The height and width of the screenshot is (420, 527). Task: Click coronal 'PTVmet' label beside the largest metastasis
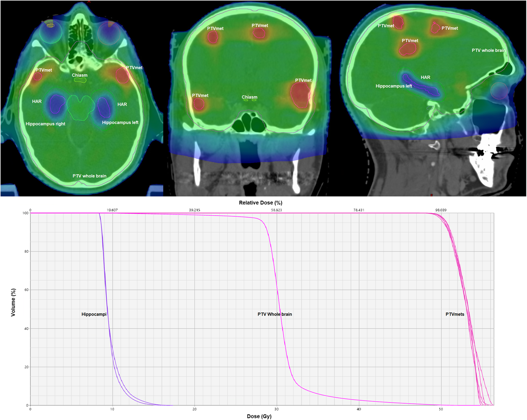(303, 80)
